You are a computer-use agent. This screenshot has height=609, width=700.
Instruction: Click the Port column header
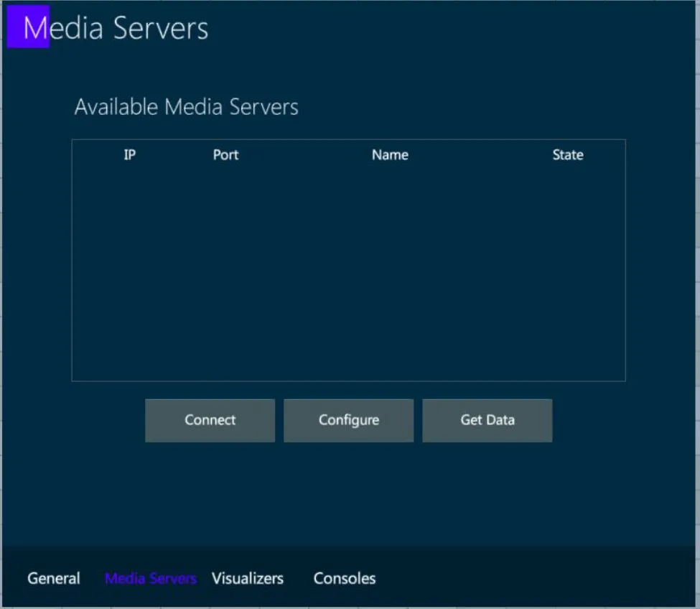click(225, 155)
